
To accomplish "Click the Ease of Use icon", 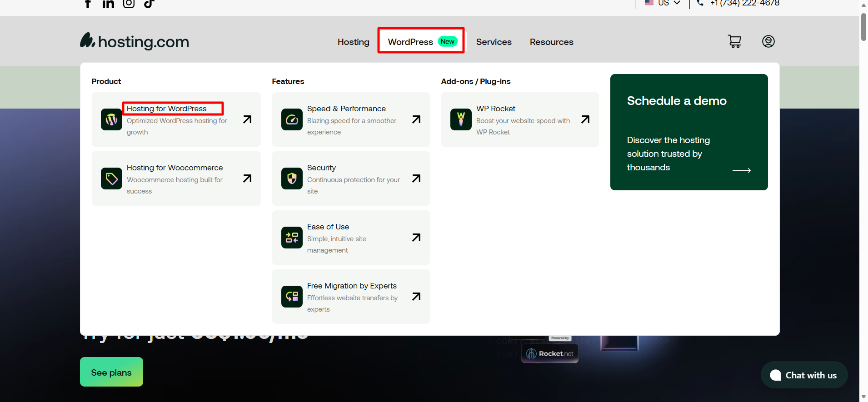I will click(x=292, y=238).
